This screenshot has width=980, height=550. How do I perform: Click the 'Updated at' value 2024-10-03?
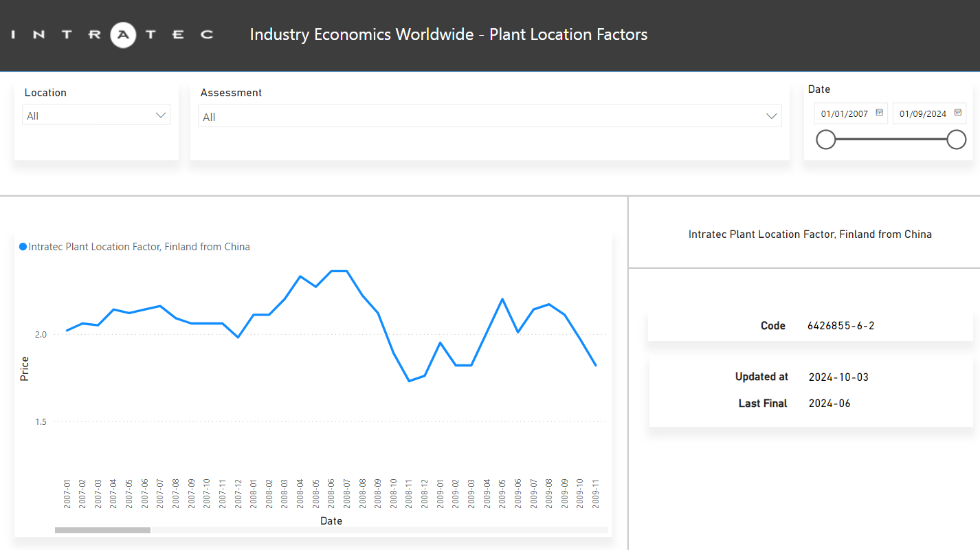click(x=838, y=377)
